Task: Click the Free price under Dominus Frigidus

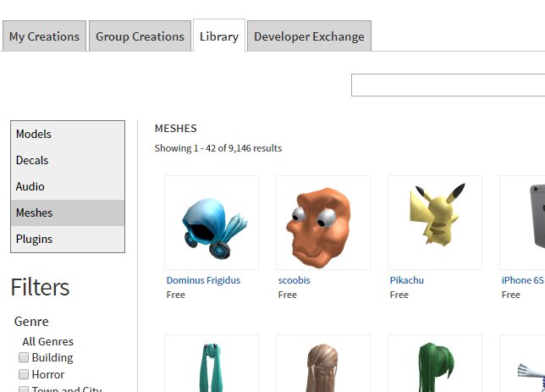Action: [175, 295]
